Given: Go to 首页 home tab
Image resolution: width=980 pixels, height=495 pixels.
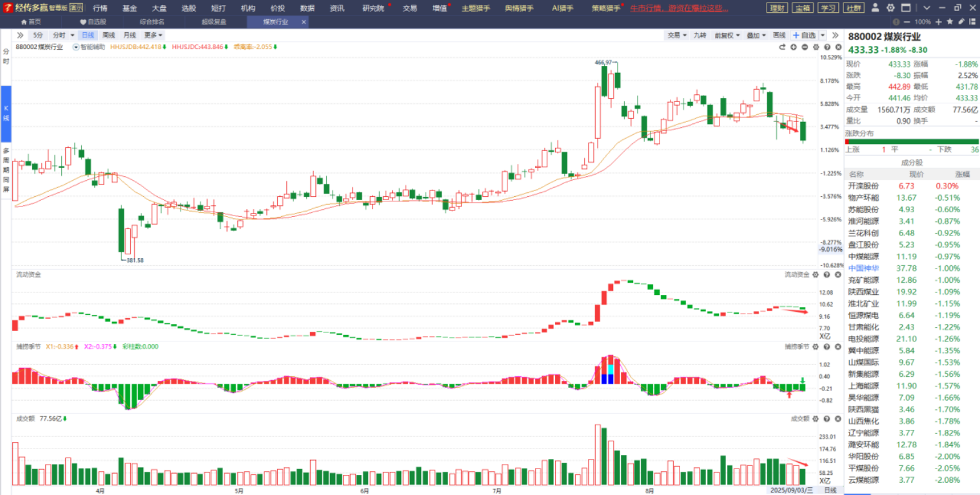Looking at the screenshot, I should 30,22.
